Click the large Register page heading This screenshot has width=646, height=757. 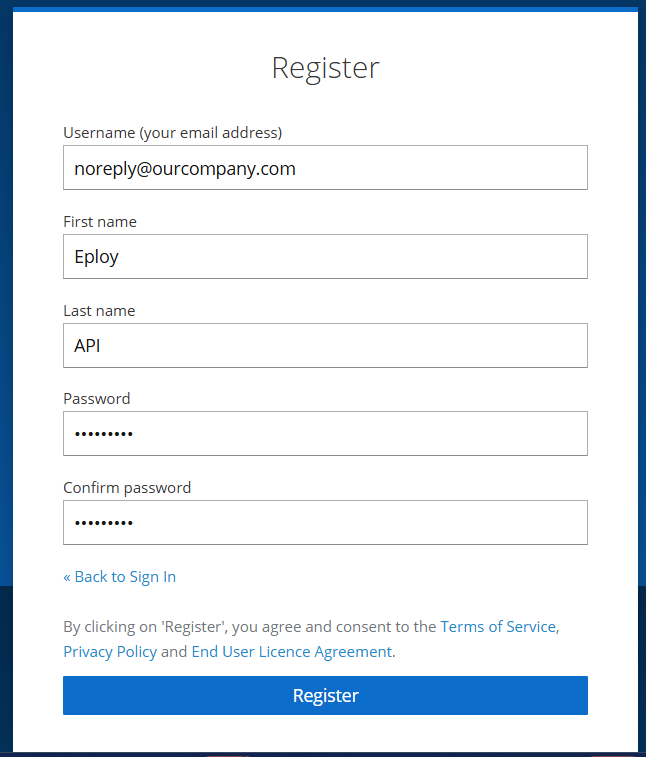(325, 68)
